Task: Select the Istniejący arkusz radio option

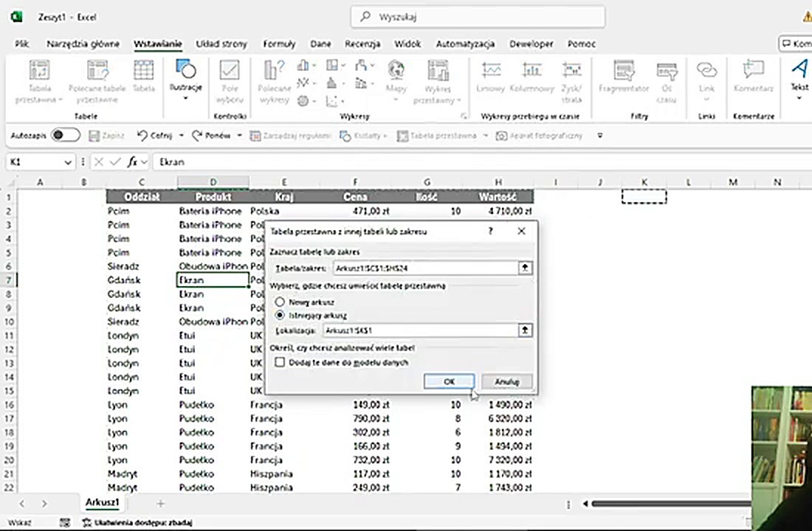Action: 280,314
